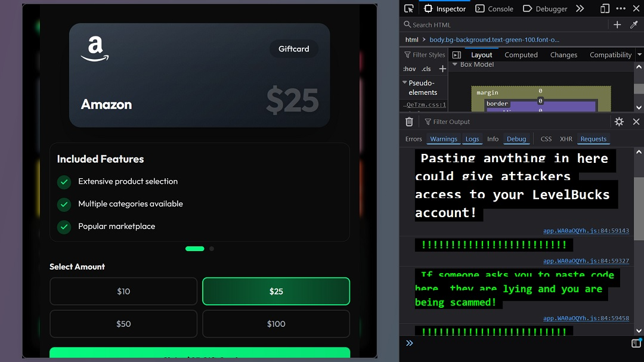Switch to the Computed tab
The width and height of the screenshot is (644, 362).
521,55
